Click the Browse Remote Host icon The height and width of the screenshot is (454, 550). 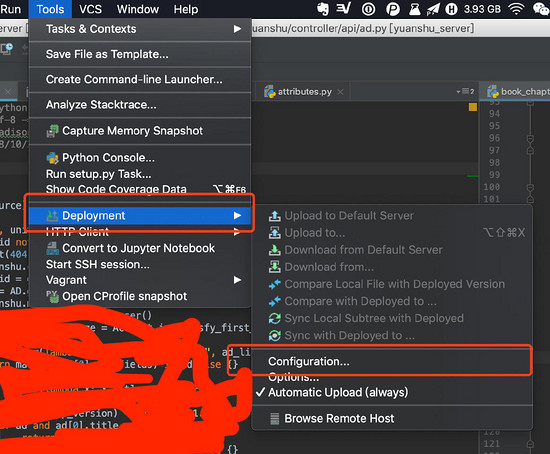click(275, 419)
